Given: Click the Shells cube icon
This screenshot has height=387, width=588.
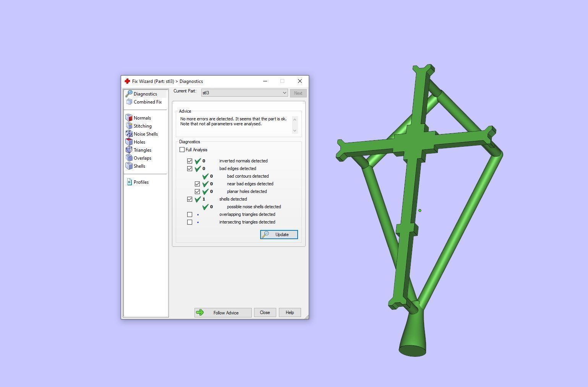Looking at the screenshot, I should click(x=129, y=166).
